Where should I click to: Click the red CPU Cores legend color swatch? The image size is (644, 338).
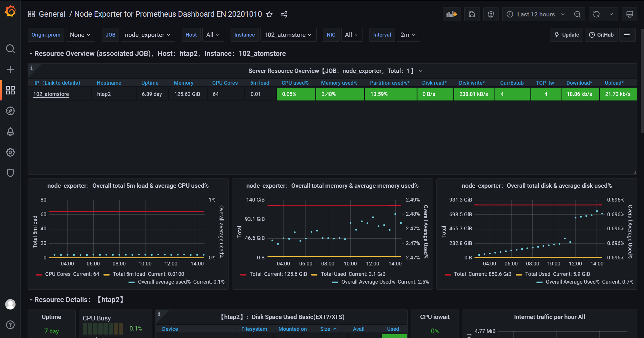pos(39,274)
